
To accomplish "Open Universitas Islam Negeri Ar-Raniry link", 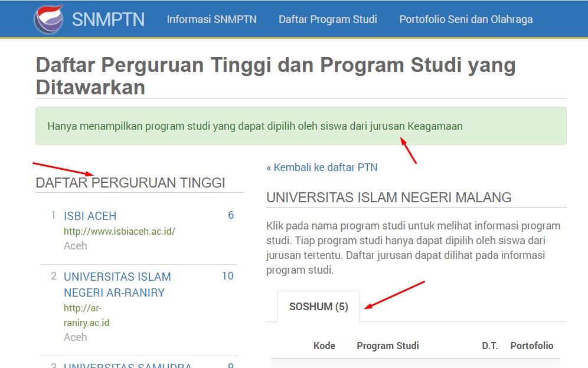I will coord(117,284).
